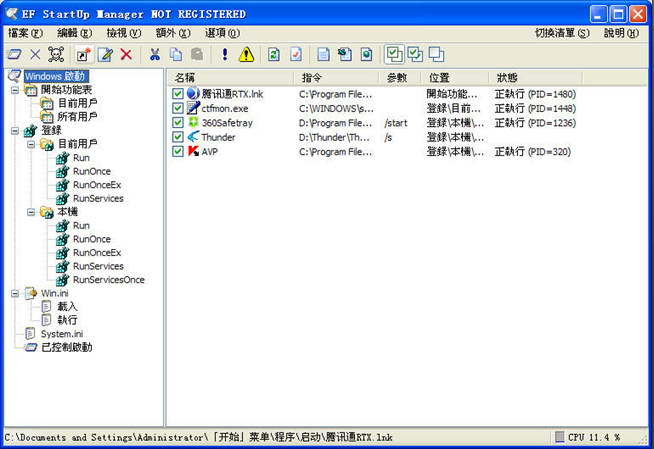Click the document with arrow export icon
654x449 pixels.
(345, 54)
